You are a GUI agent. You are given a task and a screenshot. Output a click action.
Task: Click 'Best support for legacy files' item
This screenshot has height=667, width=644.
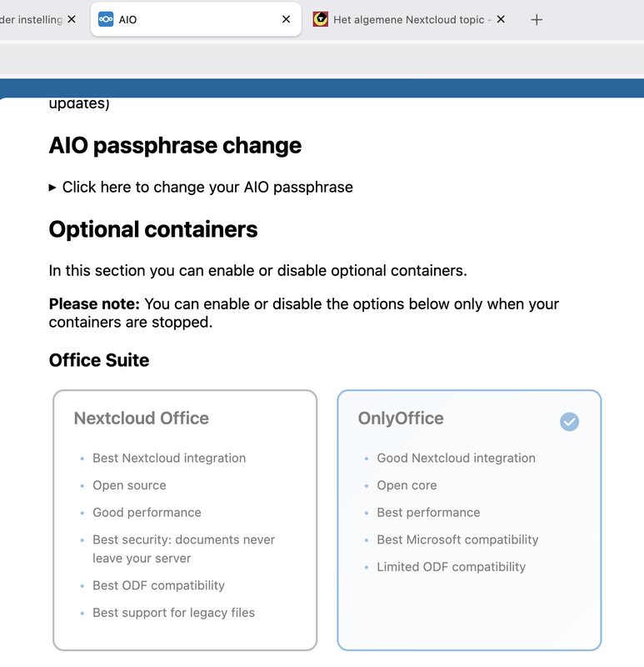(x=173, y=613)
